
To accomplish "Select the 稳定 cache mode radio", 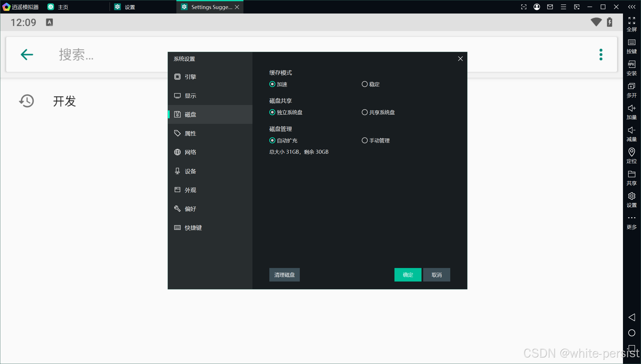I will coord(365,84).
